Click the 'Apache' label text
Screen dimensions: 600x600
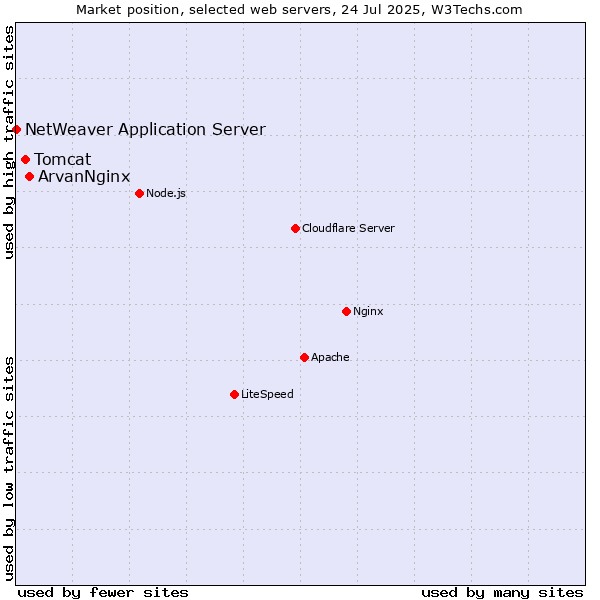coord(330,357)
